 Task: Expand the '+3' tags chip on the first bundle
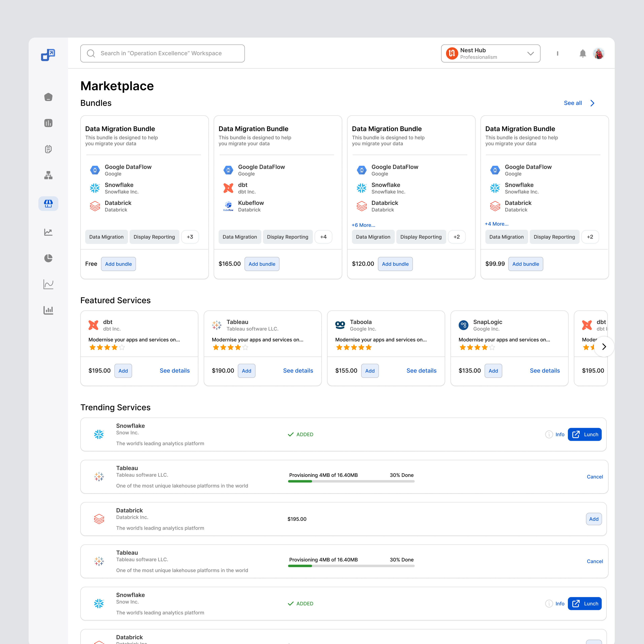tap(190, 237)
